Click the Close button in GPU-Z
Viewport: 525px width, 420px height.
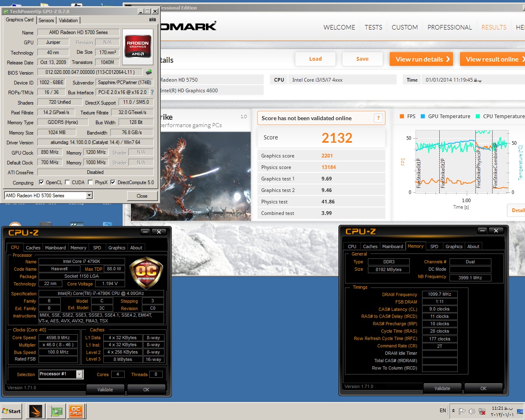(x=142, y=196)
